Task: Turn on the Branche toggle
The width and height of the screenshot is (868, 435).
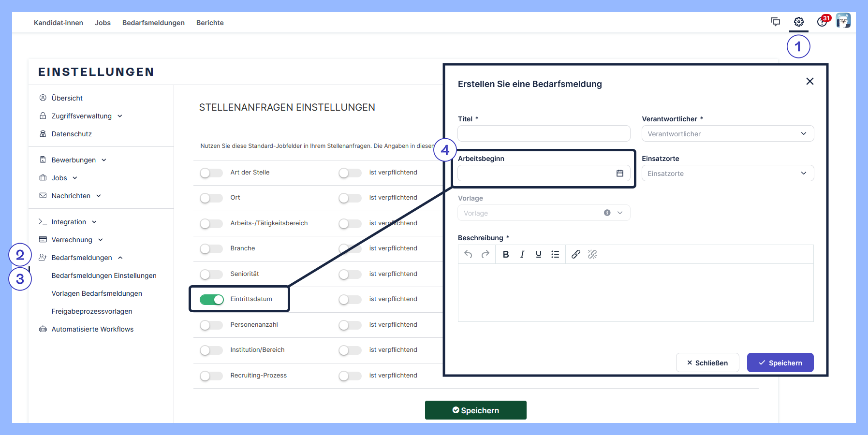Action: click(211, 248)
